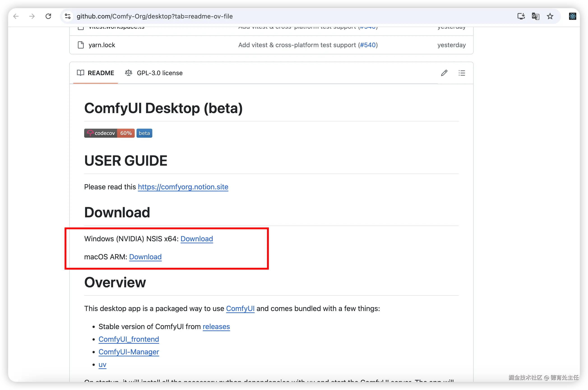The height and width of the screenshot is (390, 588).
Task: Reload the page with refresh icon
Action: pos(48,16)
